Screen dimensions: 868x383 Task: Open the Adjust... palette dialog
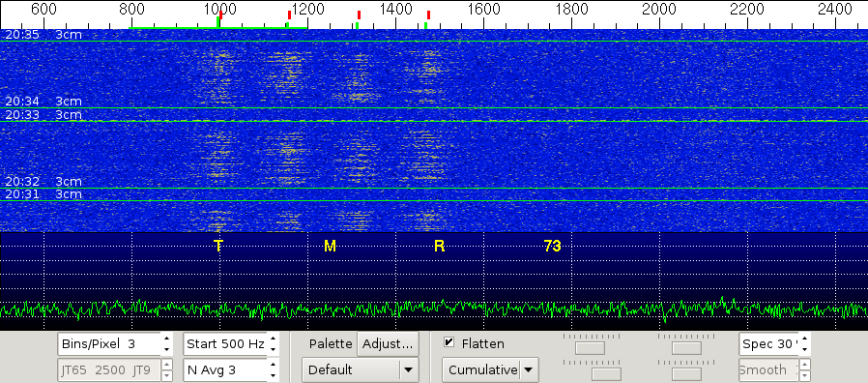coord(388,343)
